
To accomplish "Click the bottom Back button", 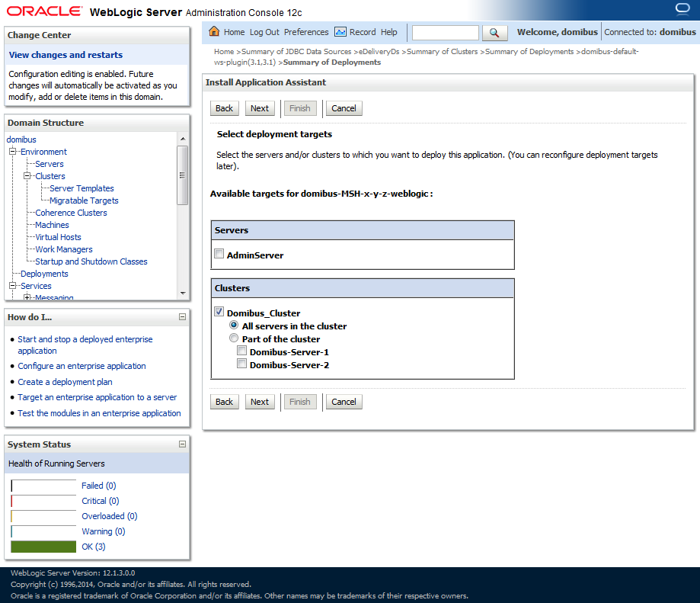I will tap(224, 402).
